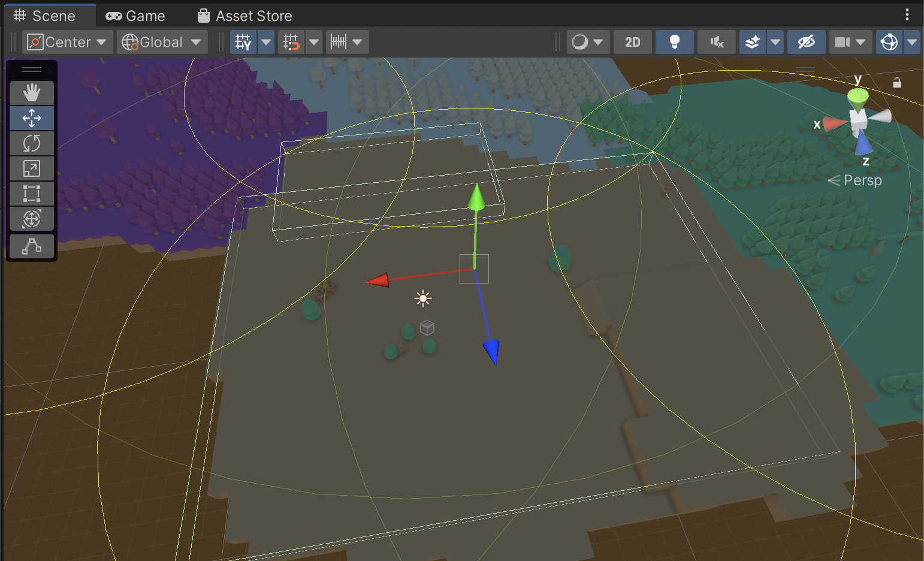The width and height of the screenshot is (924, 561).
Task: Switch to the Asset Store tab
Action: pos(245,16)
